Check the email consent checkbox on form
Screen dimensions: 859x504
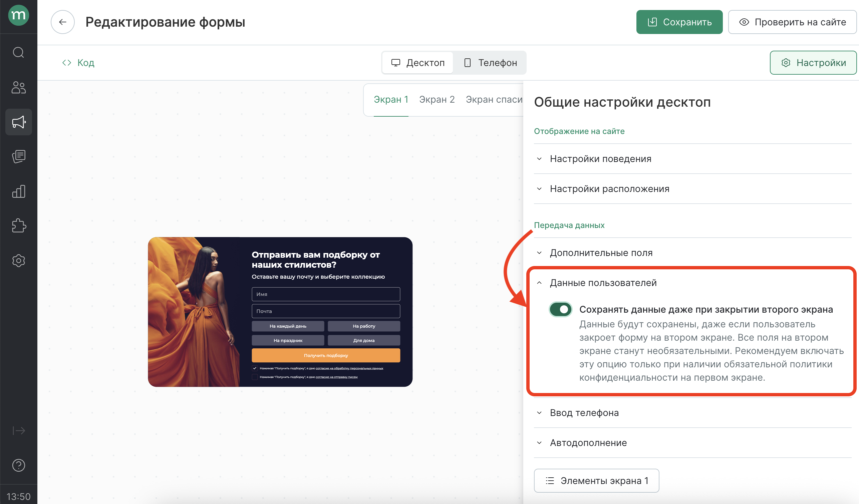(255, 377)
